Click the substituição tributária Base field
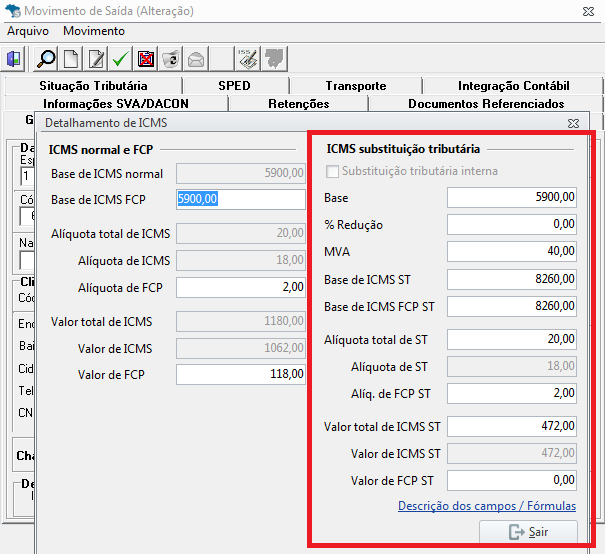 pyautogui.click(x=512, y=198)
